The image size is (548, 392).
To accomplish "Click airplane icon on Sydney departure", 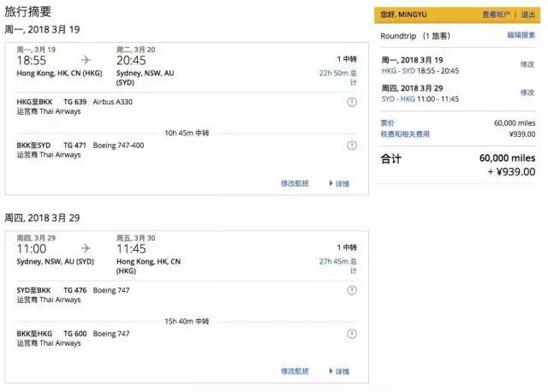I will [x=86, y=248].
